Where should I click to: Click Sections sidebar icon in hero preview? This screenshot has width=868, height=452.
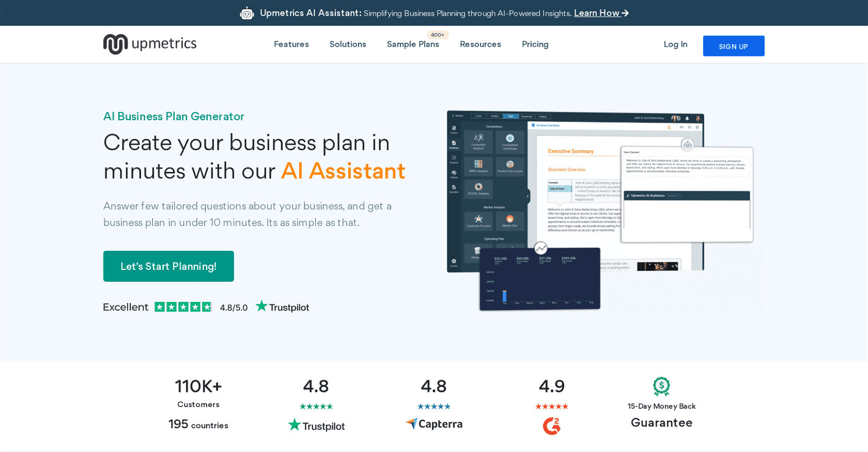pyautogui.click(x=454, y=145)
